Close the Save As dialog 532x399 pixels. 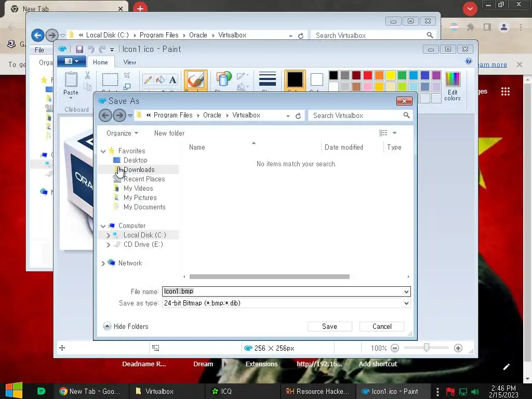click(404, 101)
